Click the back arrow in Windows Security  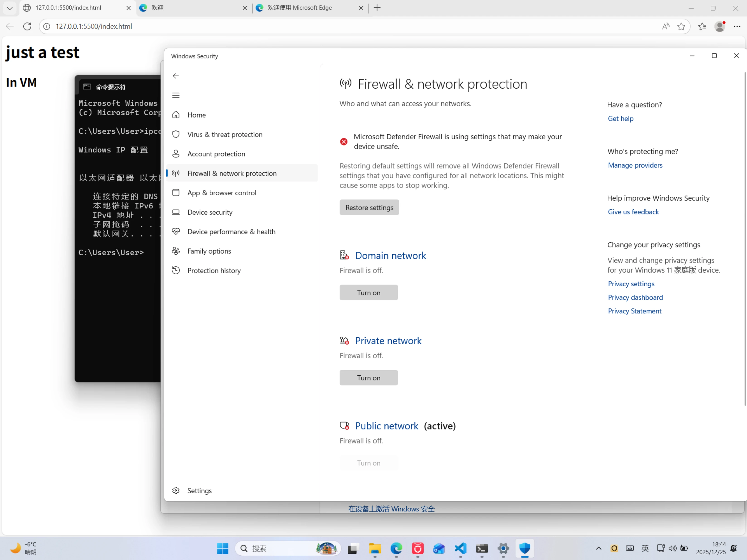click(176, 76)
